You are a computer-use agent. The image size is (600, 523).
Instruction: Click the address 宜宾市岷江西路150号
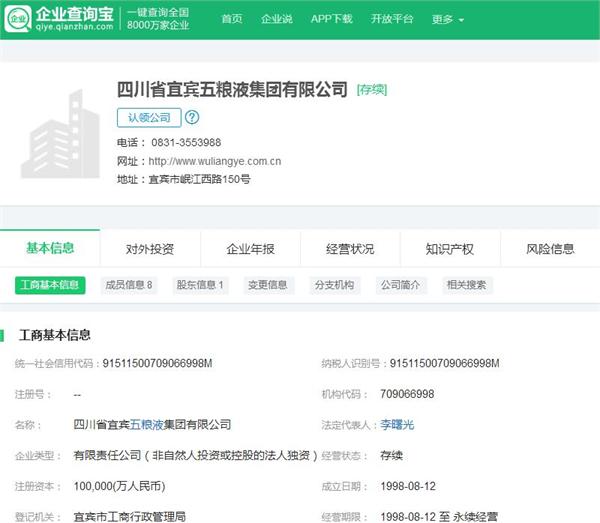[199, 179]
